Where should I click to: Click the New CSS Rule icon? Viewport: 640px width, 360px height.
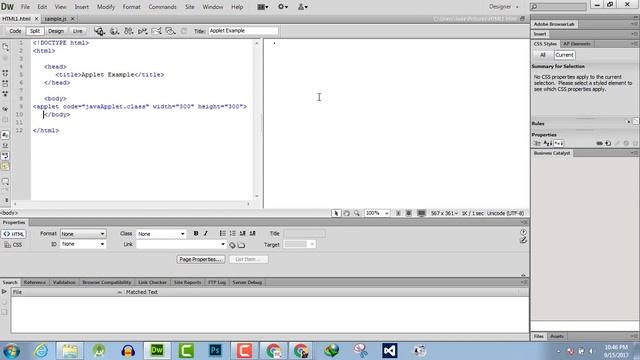[608, 143]
